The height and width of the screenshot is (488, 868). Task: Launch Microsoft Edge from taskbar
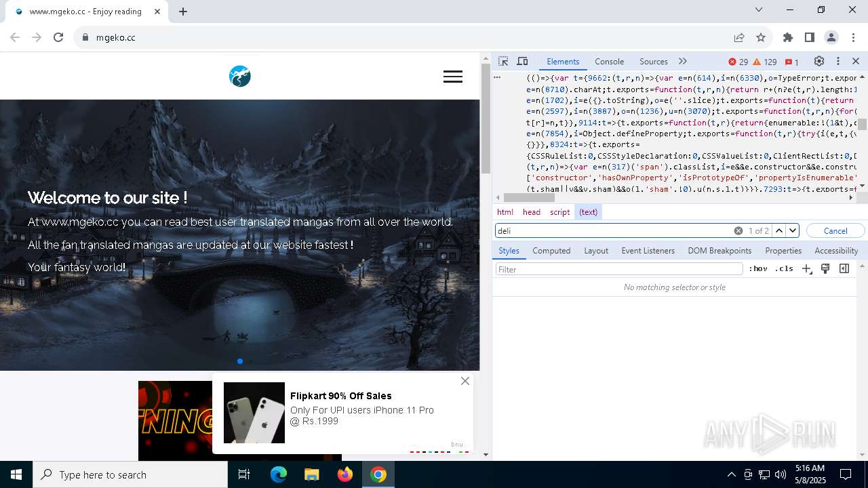[x=279, y=474]
